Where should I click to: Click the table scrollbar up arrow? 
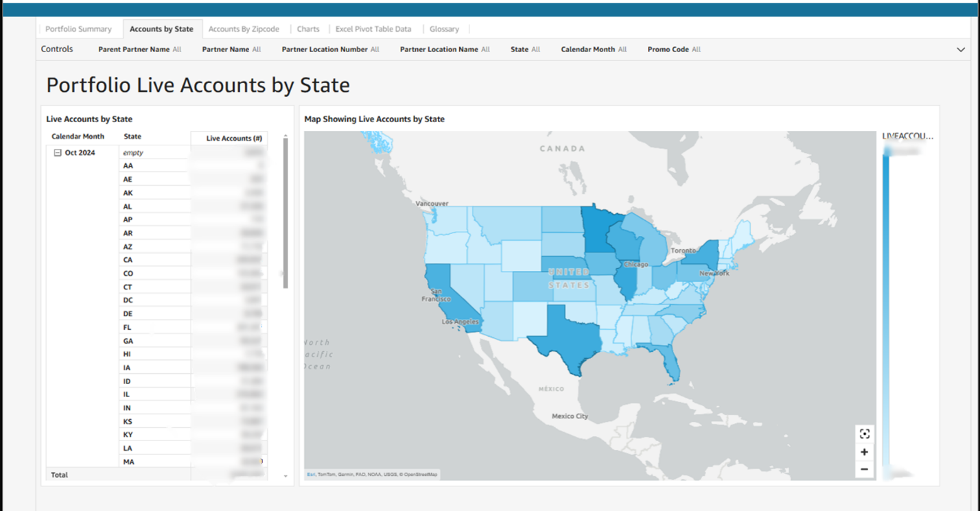pyautogui.click(x=285, y=137)
